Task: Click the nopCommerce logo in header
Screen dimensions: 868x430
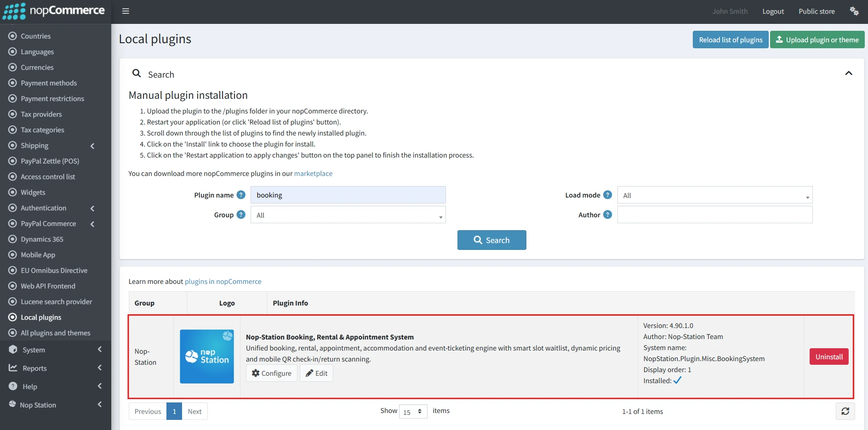Action: pos(54,11)
